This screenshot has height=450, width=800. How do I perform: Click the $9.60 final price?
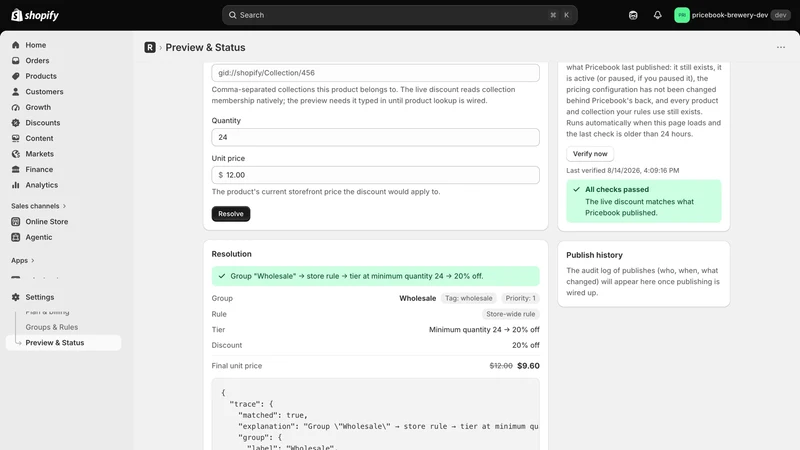(528, 366)
